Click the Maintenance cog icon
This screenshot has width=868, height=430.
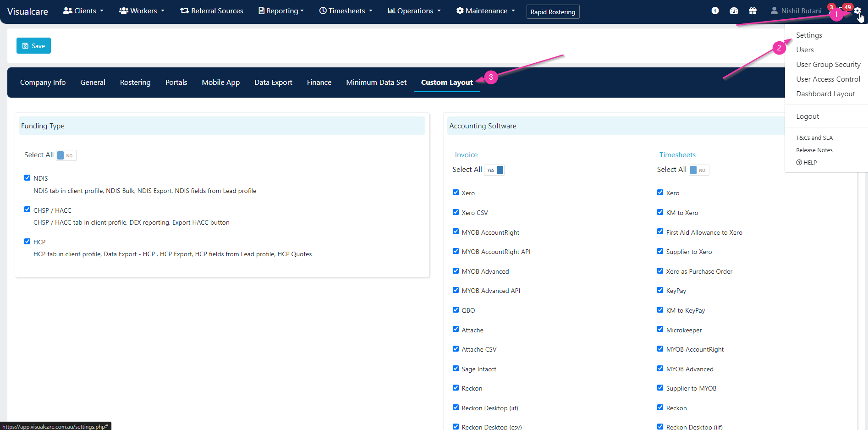pos(460,11)
